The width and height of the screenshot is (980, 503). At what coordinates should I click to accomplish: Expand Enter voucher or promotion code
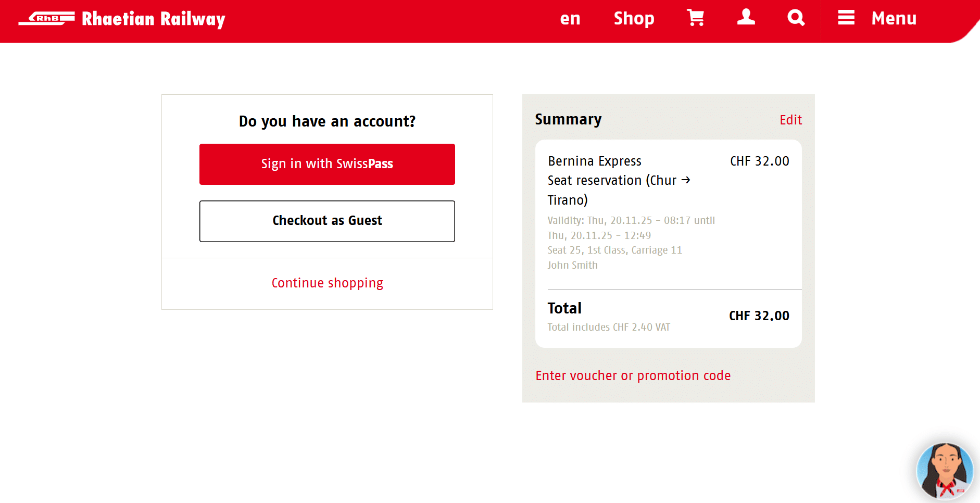click(x=633, y=375)
